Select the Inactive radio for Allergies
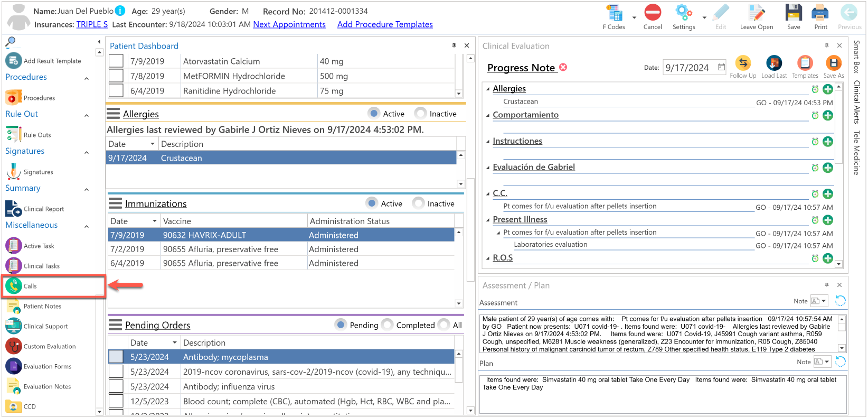 click(x=420, y=113)
